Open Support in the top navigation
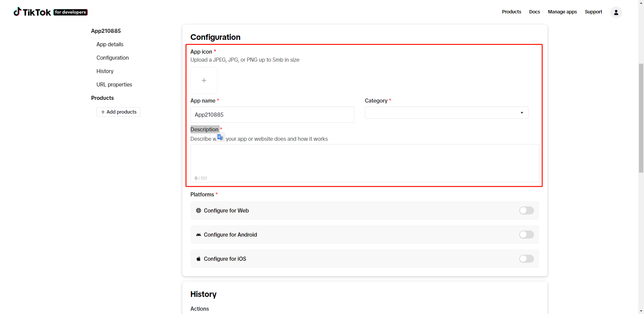644x314 pixels. (x=593, y=12)
